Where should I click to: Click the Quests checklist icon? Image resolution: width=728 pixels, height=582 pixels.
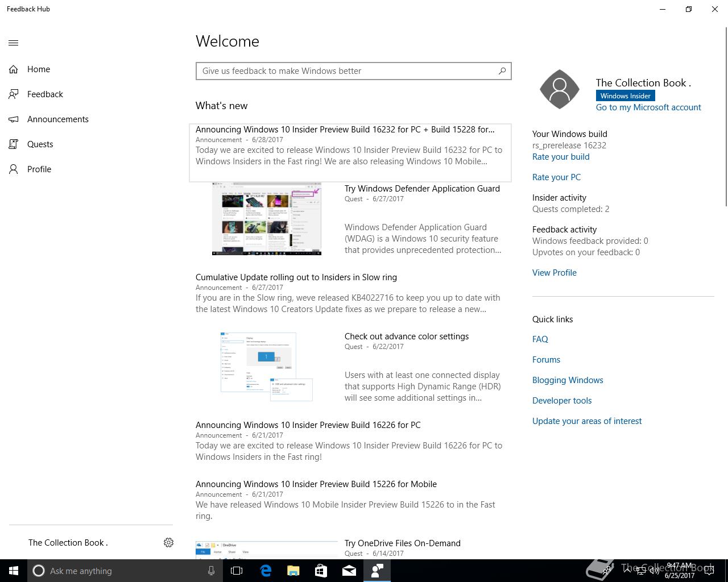pyautogui.click(x=14, y=144)
